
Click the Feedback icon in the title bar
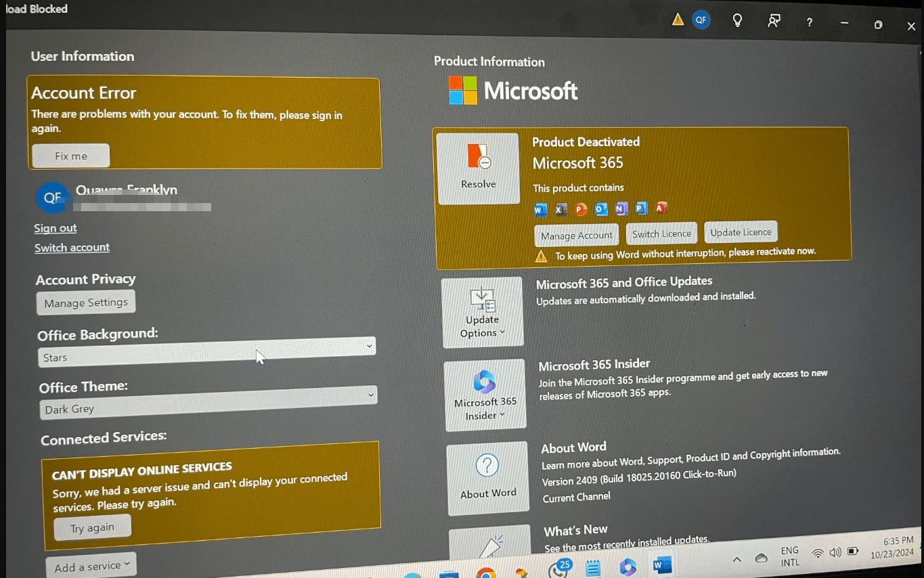(773, 21)
